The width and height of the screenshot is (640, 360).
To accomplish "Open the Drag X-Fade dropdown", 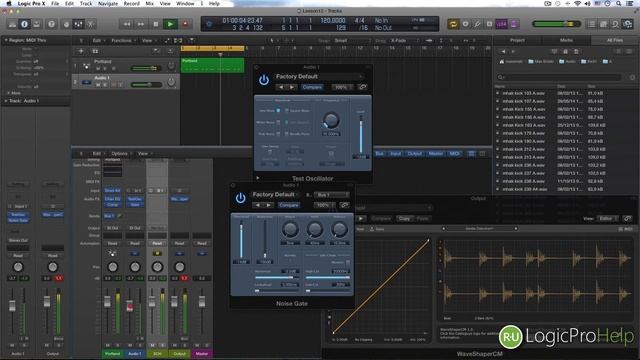I will (404, 40).
